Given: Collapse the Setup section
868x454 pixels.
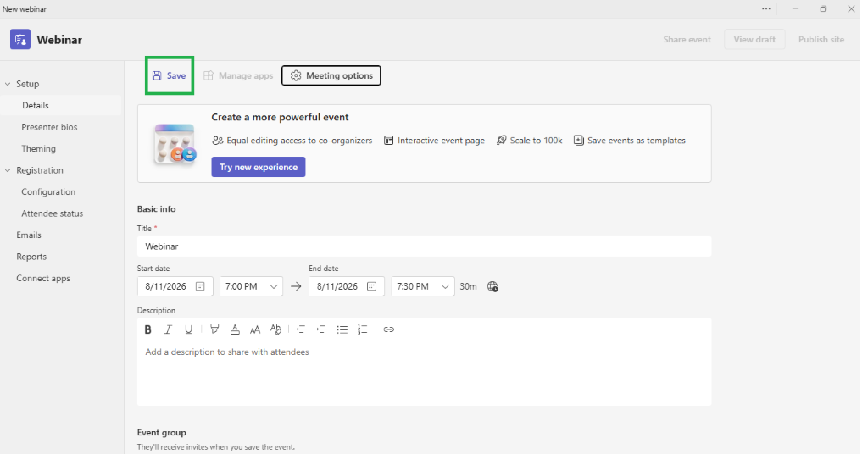Looking at the screenshot, I should pyautogui.click(x=8, y=84).
